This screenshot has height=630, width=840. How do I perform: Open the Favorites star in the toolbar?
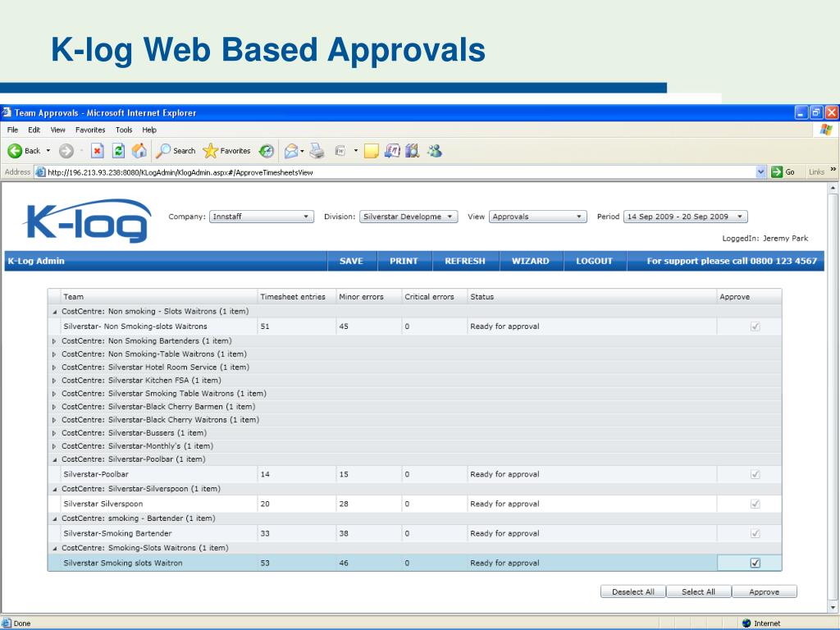pos(211,151)
